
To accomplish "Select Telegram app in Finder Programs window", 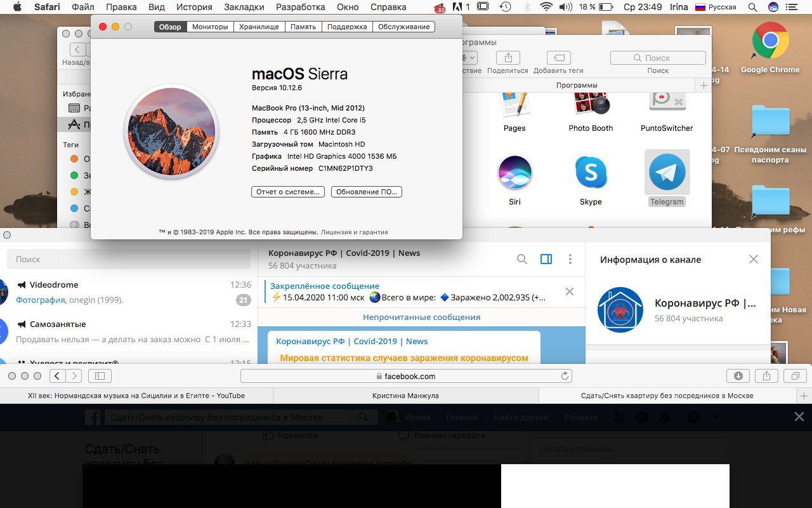I will click(x=667, y=178).
